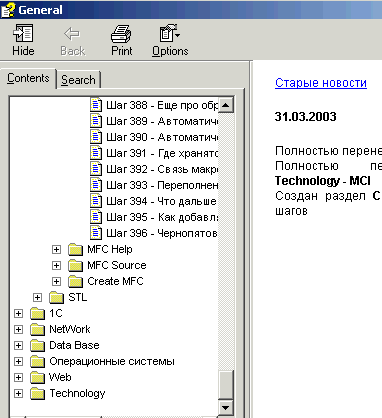Select page icon of Шаг 389
The image size is (382, 418).
pos(96,121)
